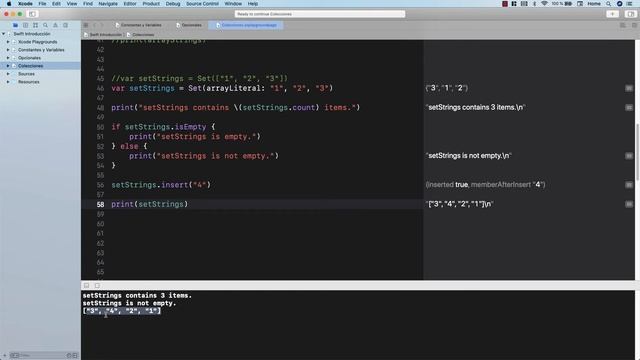Toggle the debug area hide button
This screenshot has height=360, width=640.
click(87, 285)
